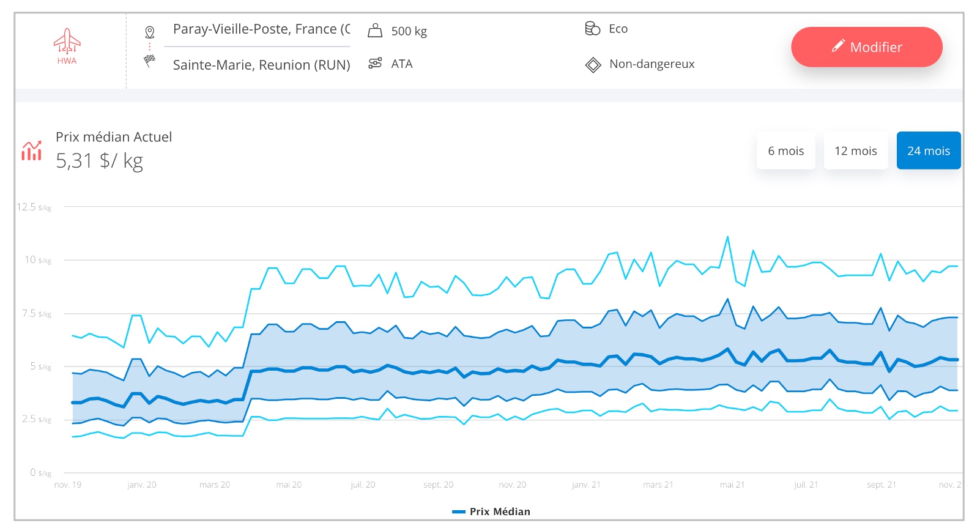Image resolution: width=980 pixels, height=531 pixels.
Task: Click the sept. 20 x-axis label
Action: click(438, 485)
